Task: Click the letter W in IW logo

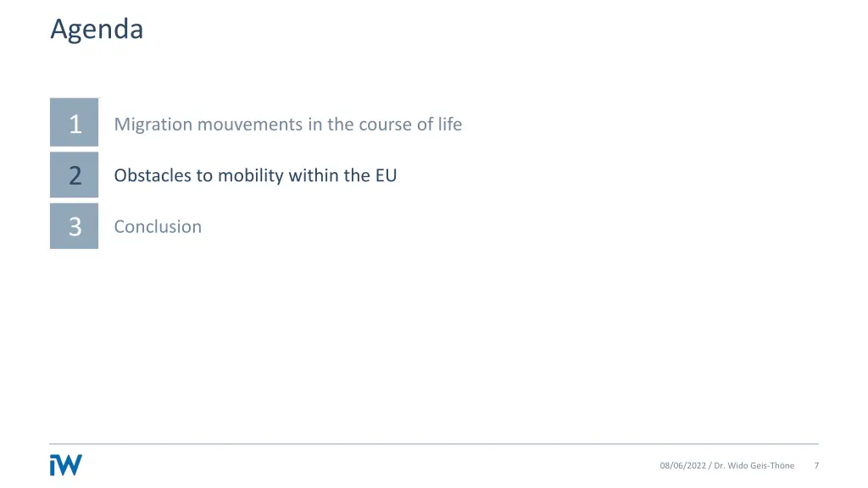Action: pyautogui.click(x=70, y=465)
